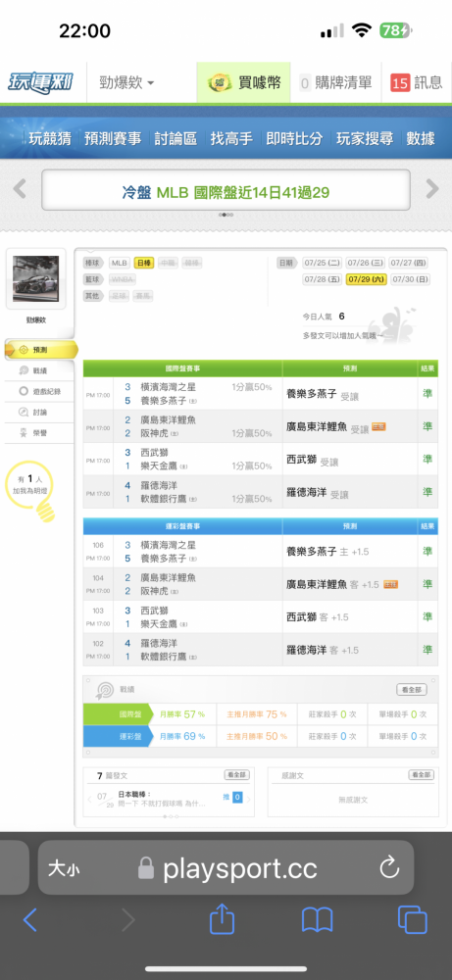Image resolution: width=452 pixels, height=980 pixels.
Task: Open Safari bookmarks book icon
Action: click(x=317, y=920)
